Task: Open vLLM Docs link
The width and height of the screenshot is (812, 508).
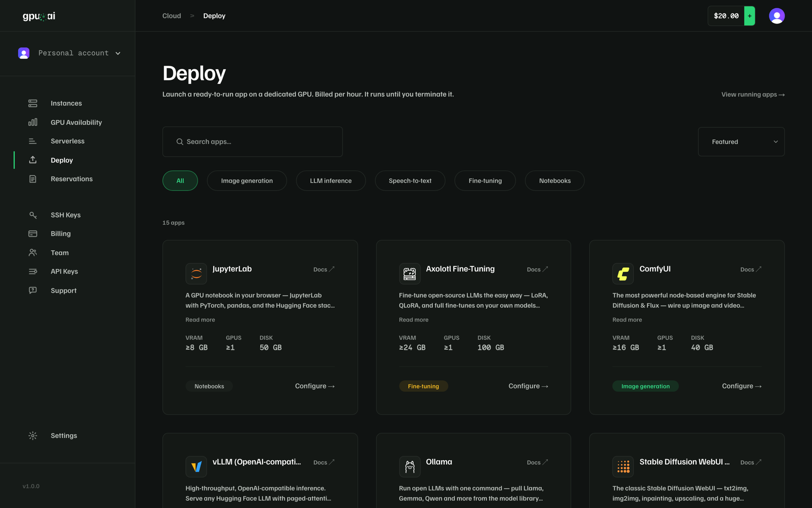Action: pos(324,462)
